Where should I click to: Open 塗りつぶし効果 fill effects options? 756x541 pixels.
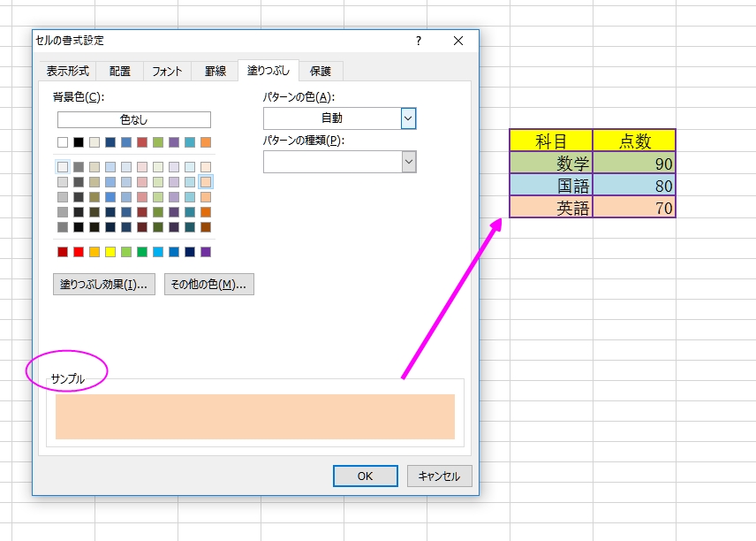pyautogui.click(x=104, y=284)
